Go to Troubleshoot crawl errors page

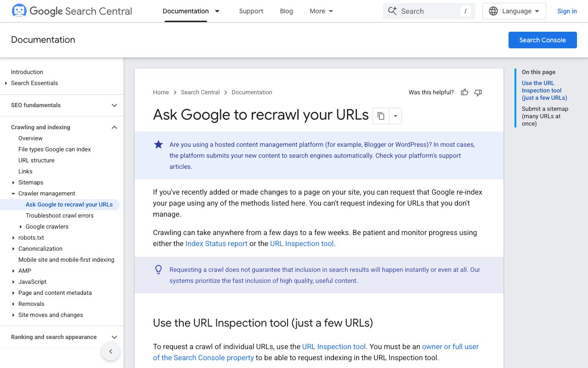60,216
